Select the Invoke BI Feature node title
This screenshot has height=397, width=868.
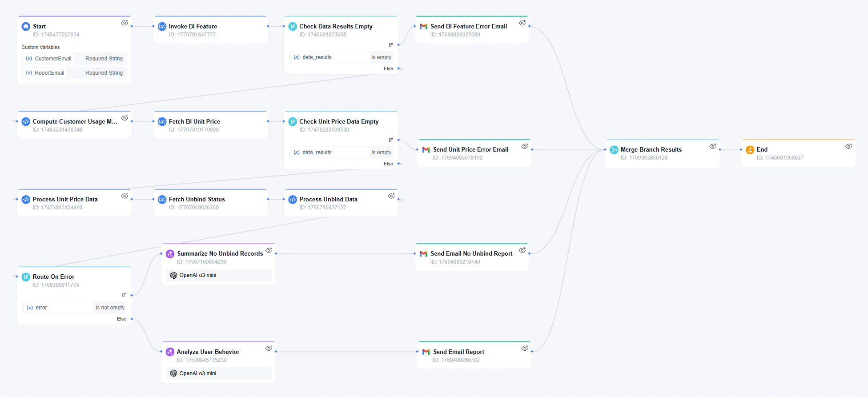coord(193,27)
